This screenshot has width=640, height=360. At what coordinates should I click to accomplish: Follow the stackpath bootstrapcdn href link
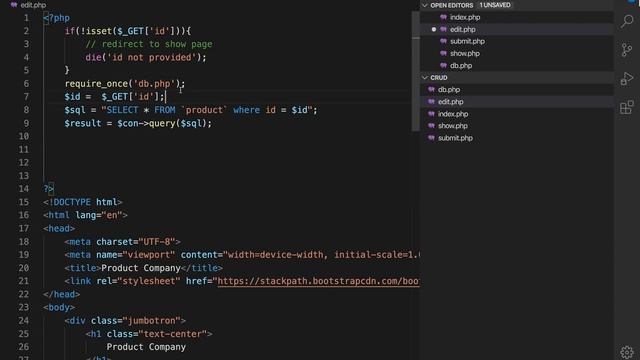click(318, 281)
